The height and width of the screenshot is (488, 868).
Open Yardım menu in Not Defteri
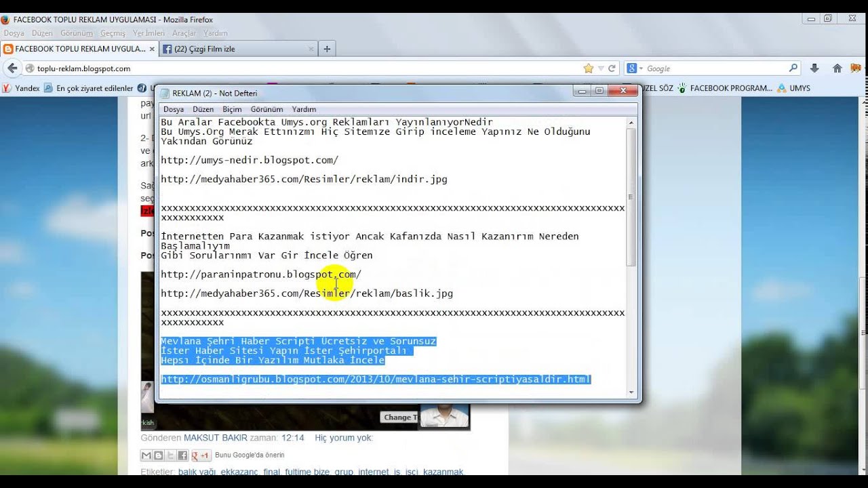304,109
